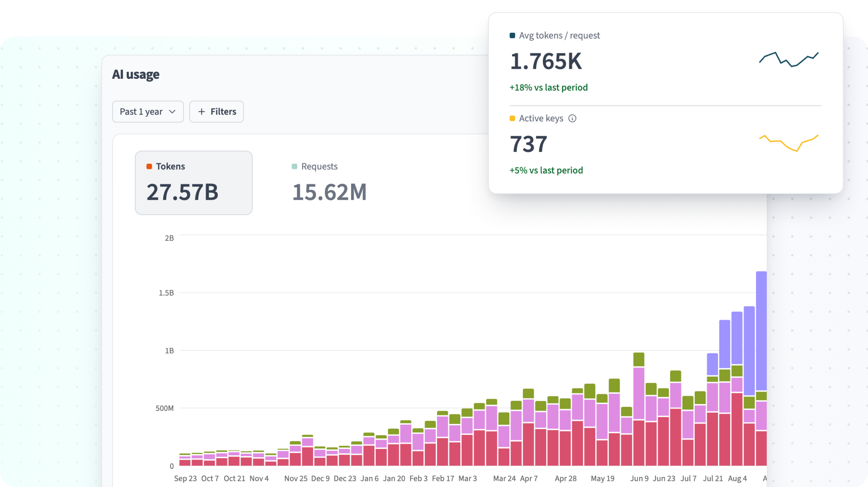Open the Filters button
The image size is (868, 487).
[216, 111]
